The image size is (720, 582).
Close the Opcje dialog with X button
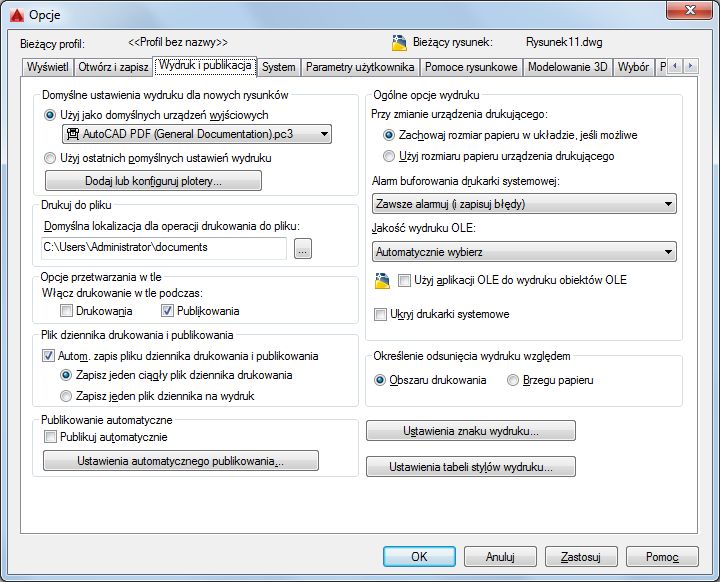(690, 10)
